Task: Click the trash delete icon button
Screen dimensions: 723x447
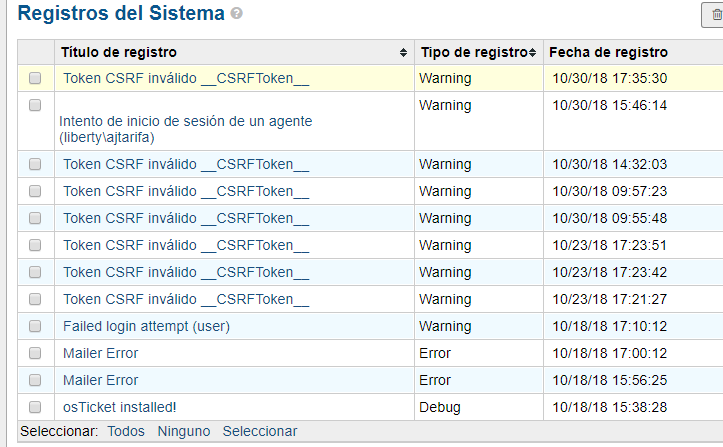Action: point(714,15)
